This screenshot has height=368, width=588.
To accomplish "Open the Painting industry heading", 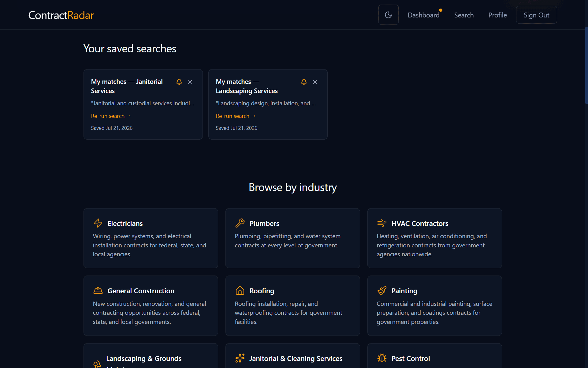I will 404,291.
